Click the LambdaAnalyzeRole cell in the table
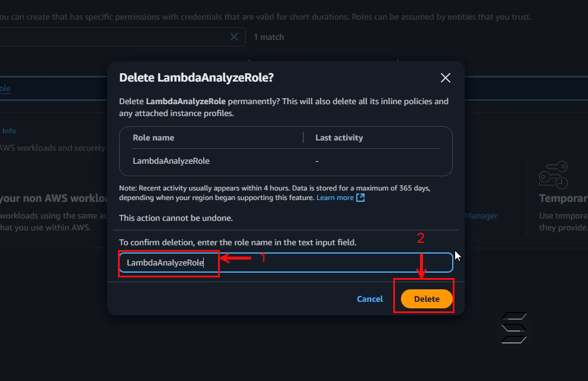The width and height of the screenshot is (588, 381). tap(171, 161)
